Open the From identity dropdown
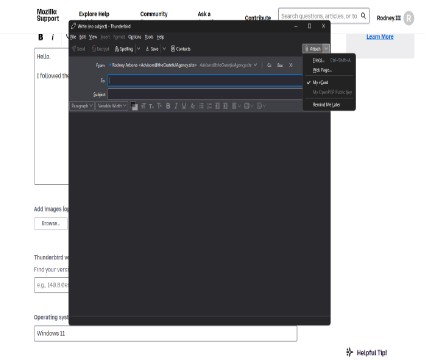The image size is (425, 361). coord(256,65)
